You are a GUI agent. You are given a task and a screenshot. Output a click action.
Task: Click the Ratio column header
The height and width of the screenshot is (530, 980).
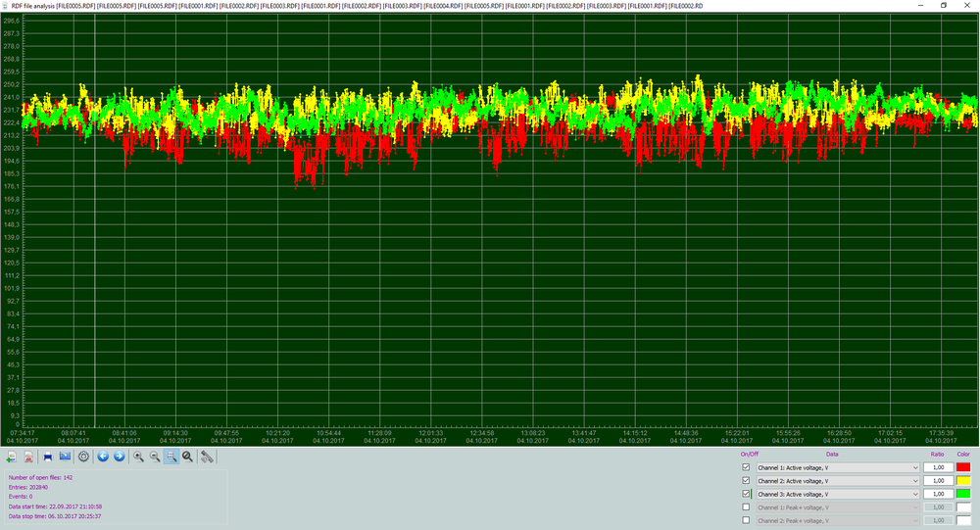click(x=938, y=455)
